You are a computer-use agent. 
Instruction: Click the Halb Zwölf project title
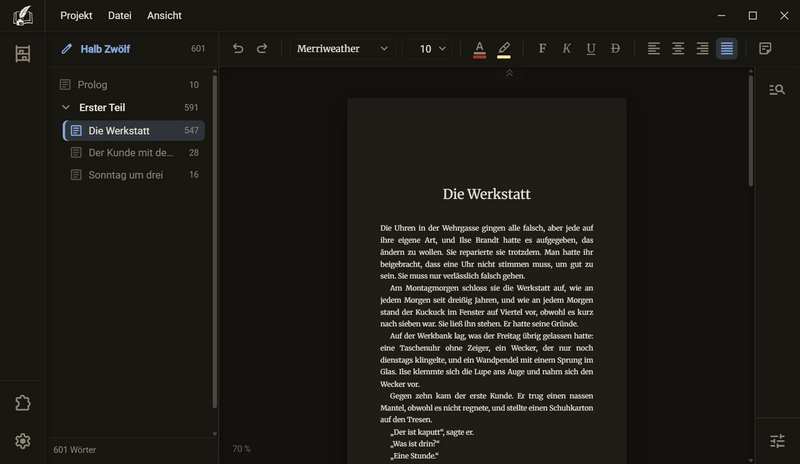pyautogui.click(x=105, y=49)
